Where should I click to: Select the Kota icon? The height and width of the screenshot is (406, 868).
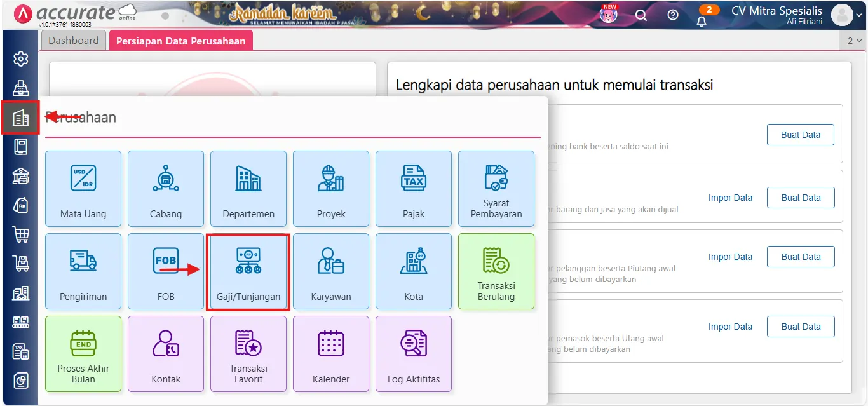coord(414,271)
